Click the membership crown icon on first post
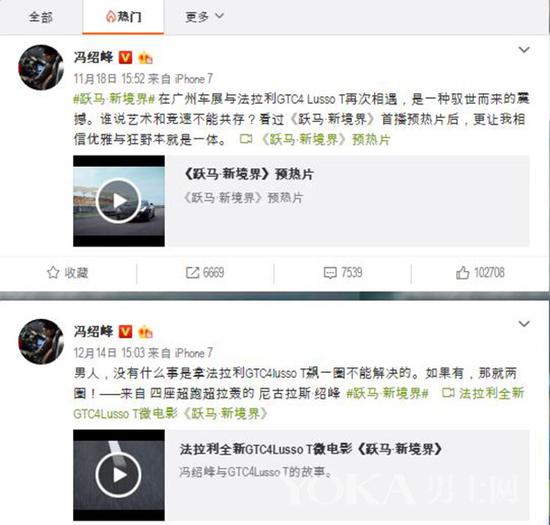 (145, 58)
